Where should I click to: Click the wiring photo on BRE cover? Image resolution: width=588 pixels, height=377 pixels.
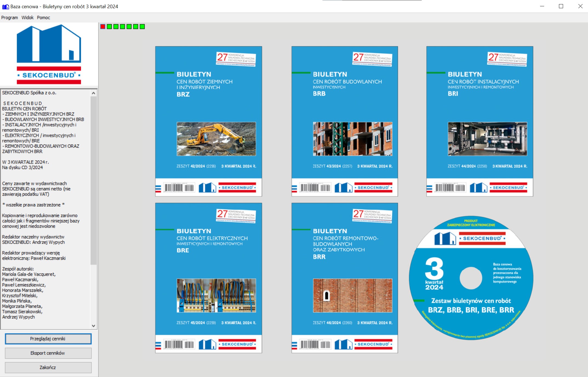pos(216,295)
